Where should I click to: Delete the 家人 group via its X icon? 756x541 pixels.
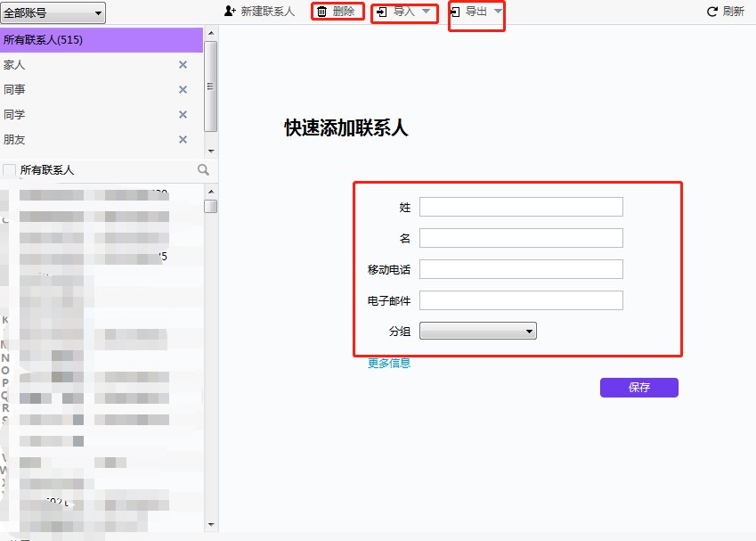coord(182,64)
